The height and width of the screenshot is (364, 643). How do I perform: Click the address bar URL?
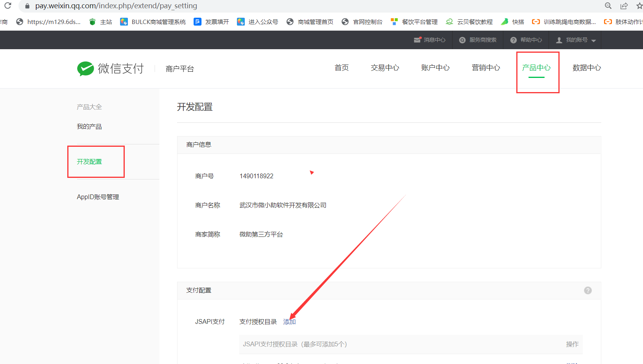tap(116, 6)
